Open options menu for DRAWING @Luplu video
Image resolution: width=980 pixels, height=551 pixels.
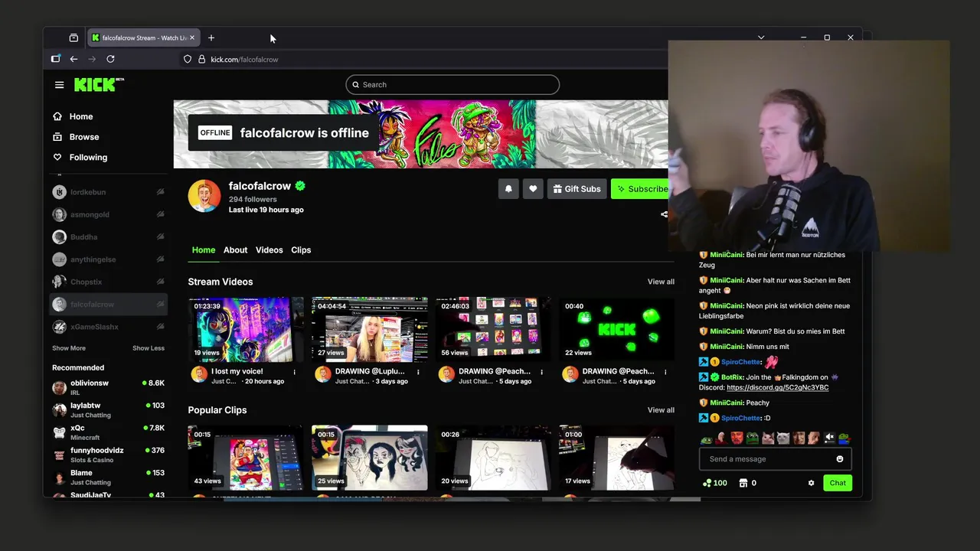pyautogui.click(x=418, y=372)
